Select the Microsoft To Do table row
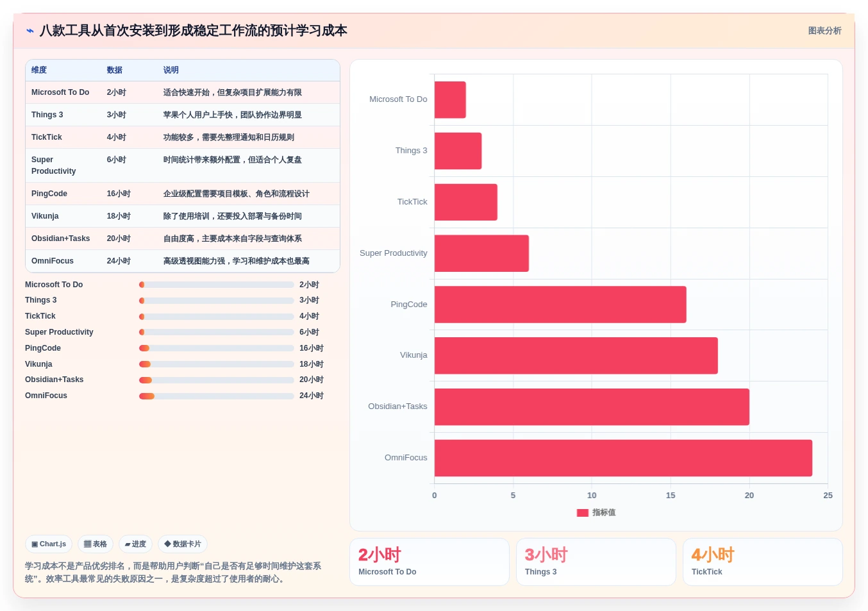868x611 pixels. point(183,92)
